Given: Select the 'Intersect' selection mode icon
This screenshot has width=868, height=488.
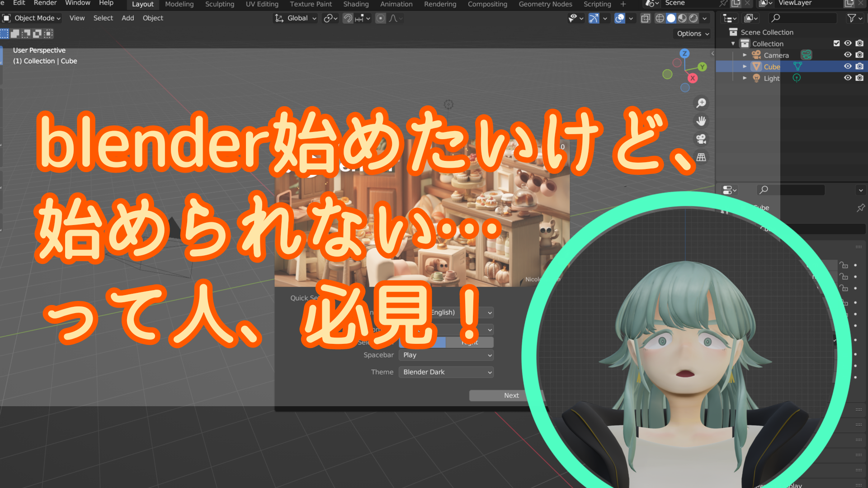Looking at the screenshot, I should (x=48, y=33).
